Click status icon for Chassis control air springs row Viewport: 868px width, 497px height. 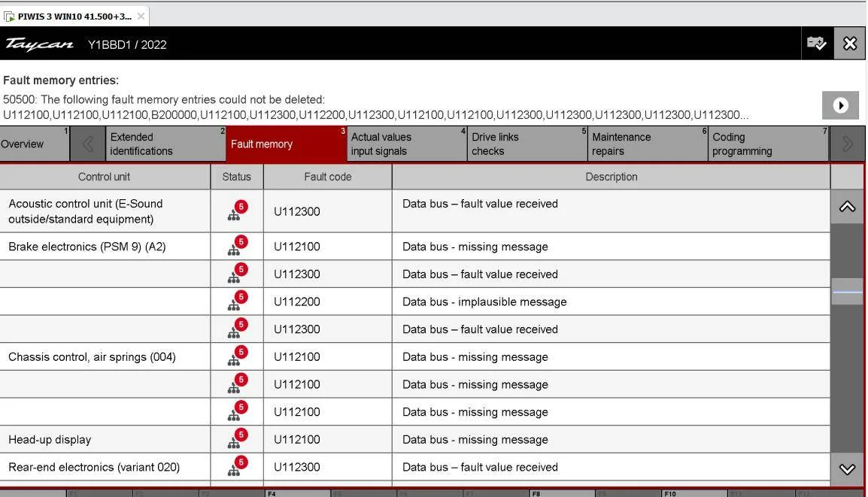238,356
